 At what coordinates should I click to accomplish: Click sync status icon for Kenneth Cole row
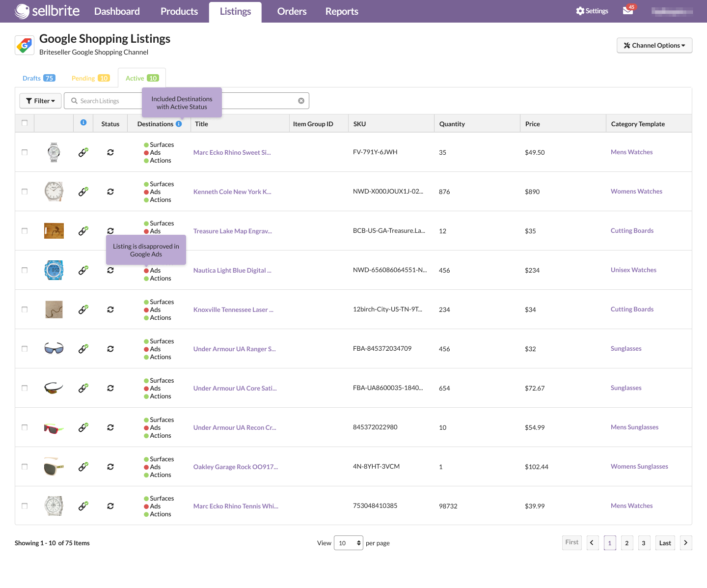click(x=110, y=192)
